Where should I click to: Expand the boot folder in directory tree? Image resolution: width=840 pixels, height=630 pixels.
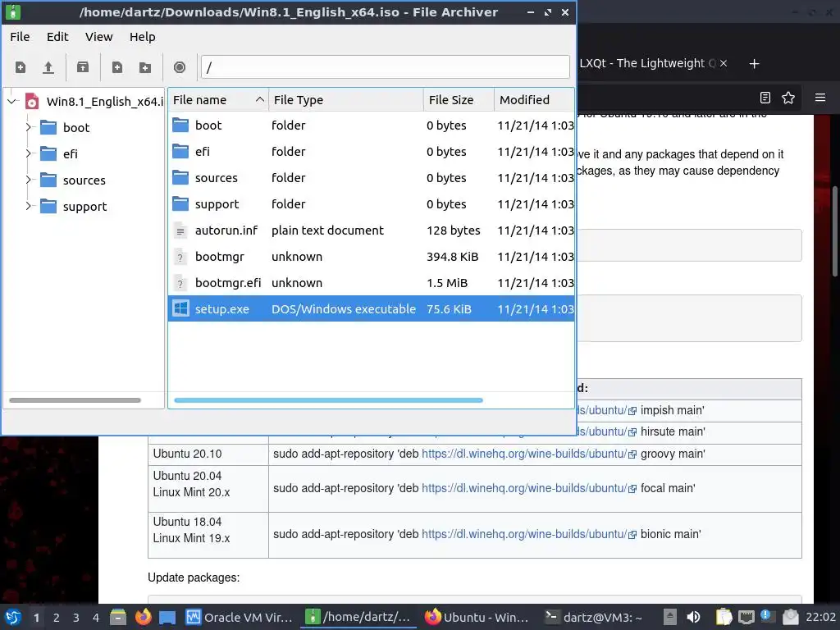[29, 127]
